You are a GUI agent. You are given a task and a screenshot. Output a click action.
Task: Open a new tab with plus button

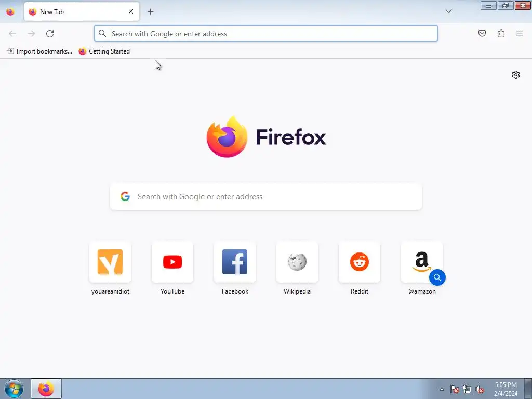tap(150, 12)
